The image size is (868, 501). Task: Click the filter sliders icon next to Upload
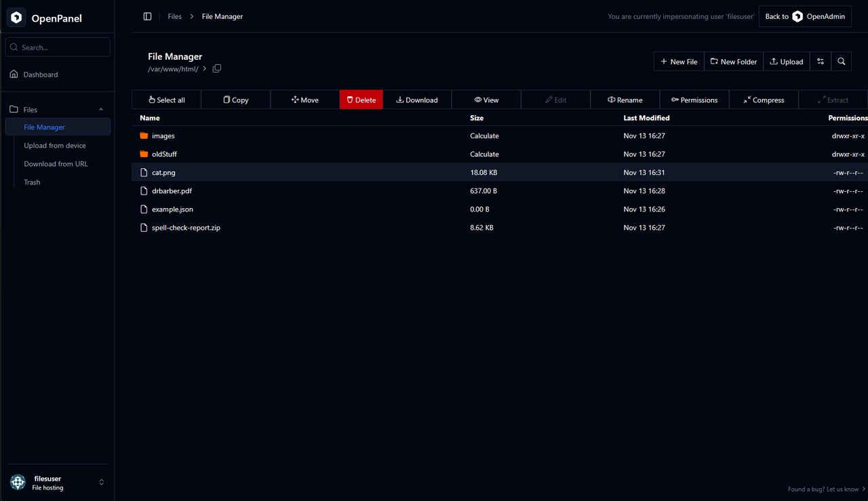[x=820, y=61]
